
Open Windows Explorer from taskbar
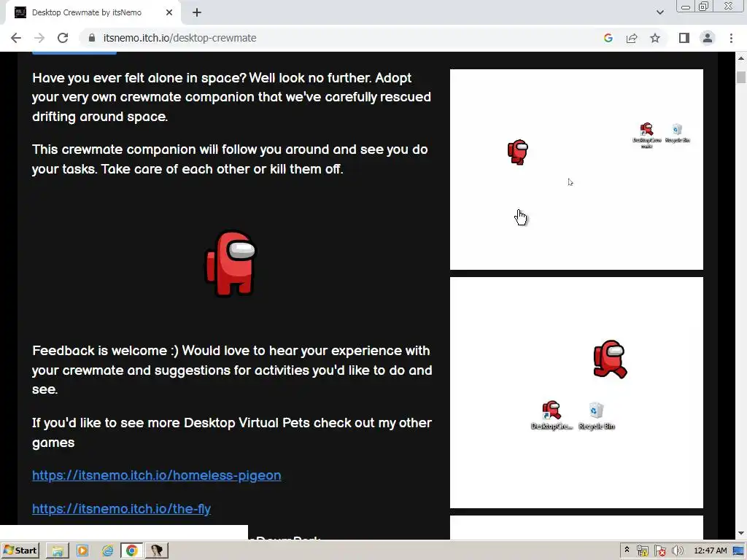tap(58, 551)
